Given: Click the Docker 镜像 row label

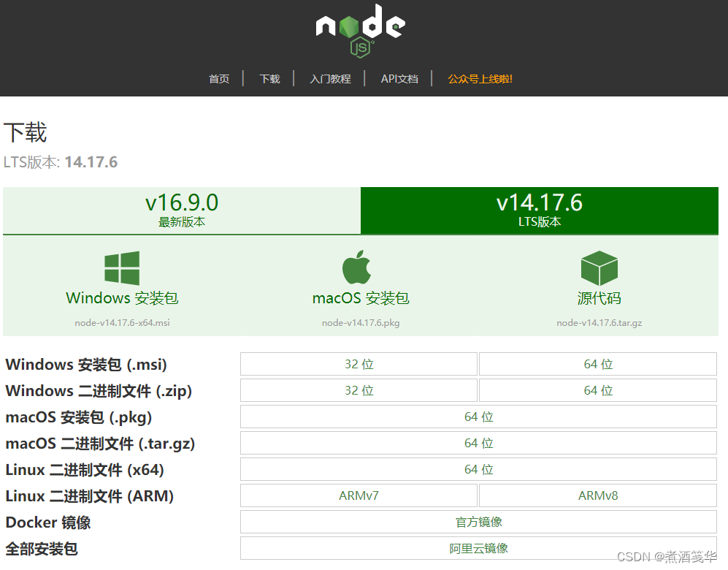Looking at the screenshot, I should tap(47, 522).
